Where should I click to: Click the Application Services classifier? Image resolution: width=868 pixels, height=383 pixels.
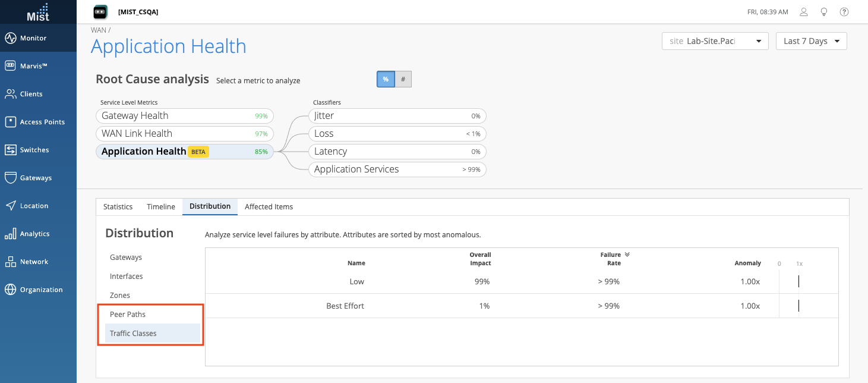[397, 169]
